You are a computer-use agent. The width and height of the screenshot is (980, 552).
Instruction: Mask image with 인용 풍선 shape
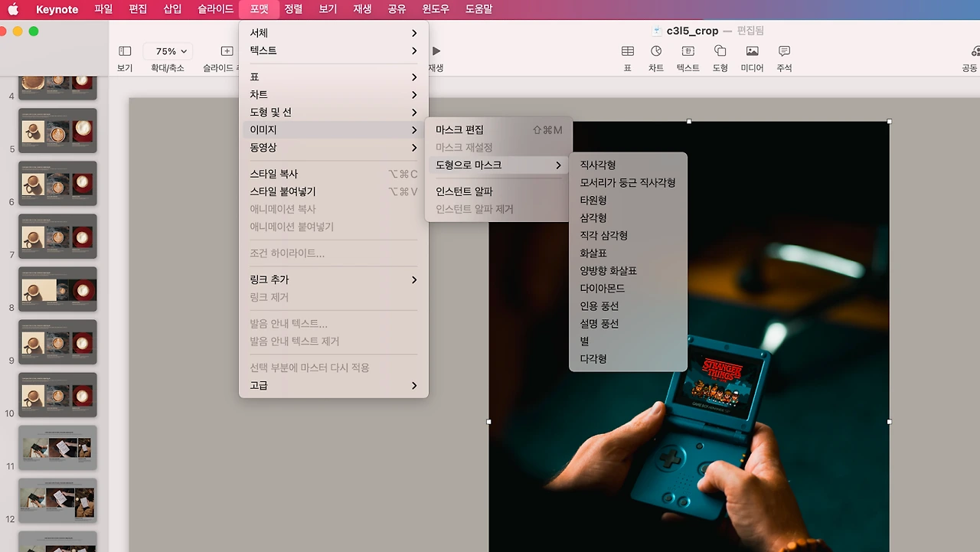628,306
